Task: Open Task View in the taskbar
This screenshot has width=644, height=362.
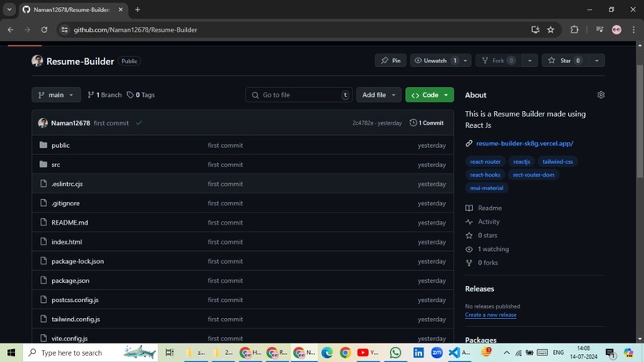Action: click(x=169, y=352)
